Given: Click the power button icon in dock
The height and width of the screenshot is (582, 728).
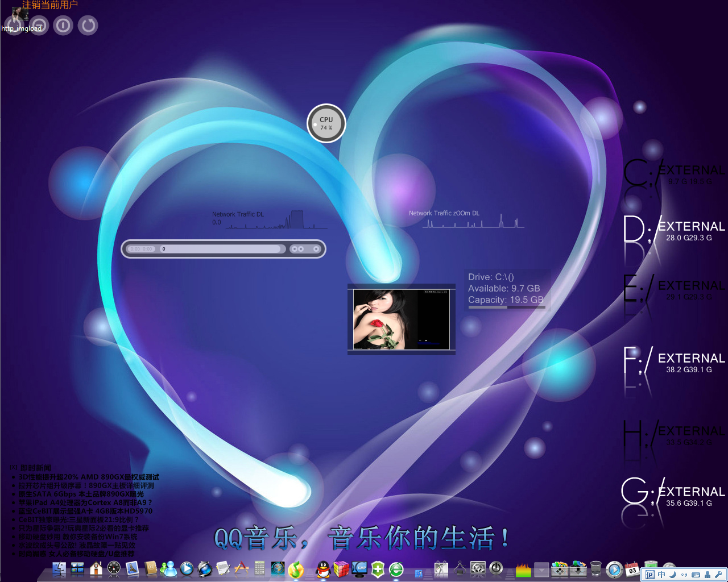Looking at the screenshot, I should [496, 569].
